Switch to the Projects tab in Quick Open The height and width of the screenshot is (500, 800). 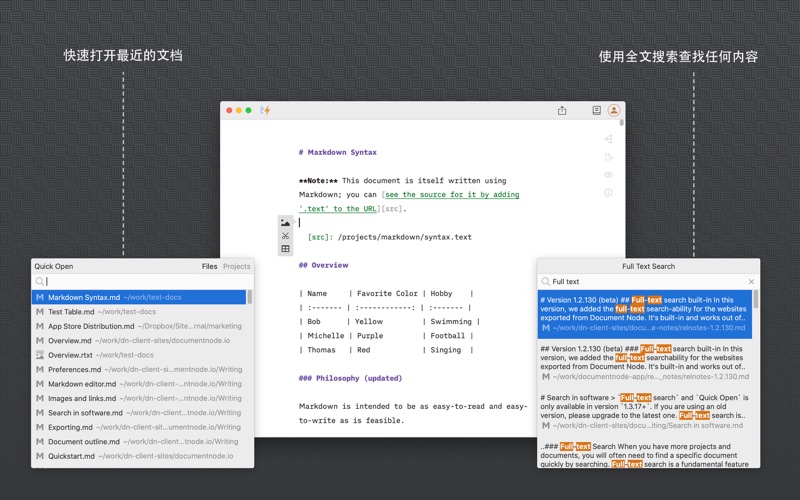[x=237, y=267]
